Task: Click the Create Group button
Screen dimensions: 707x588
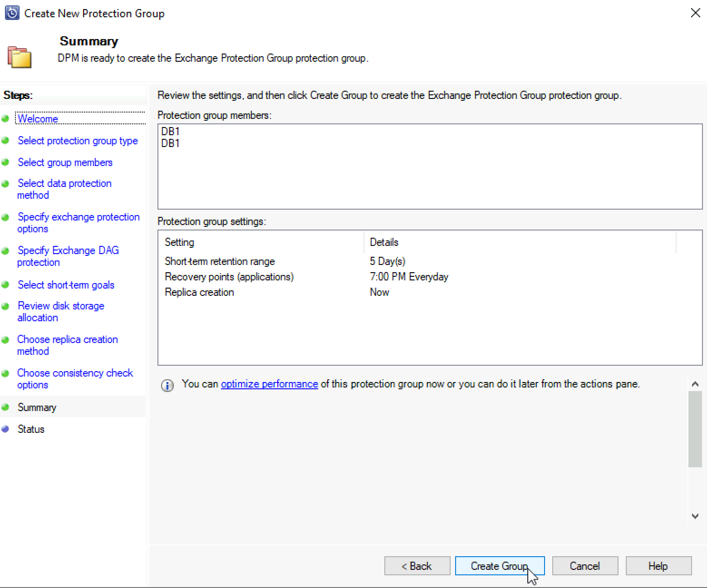Action: [x=500, y=566]
